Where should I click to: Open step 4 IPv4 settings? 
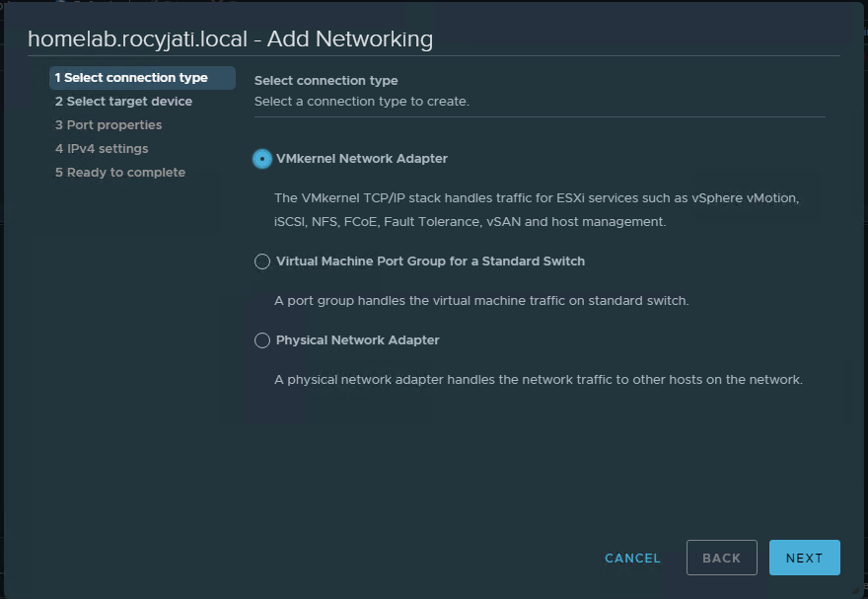point(102,149)
